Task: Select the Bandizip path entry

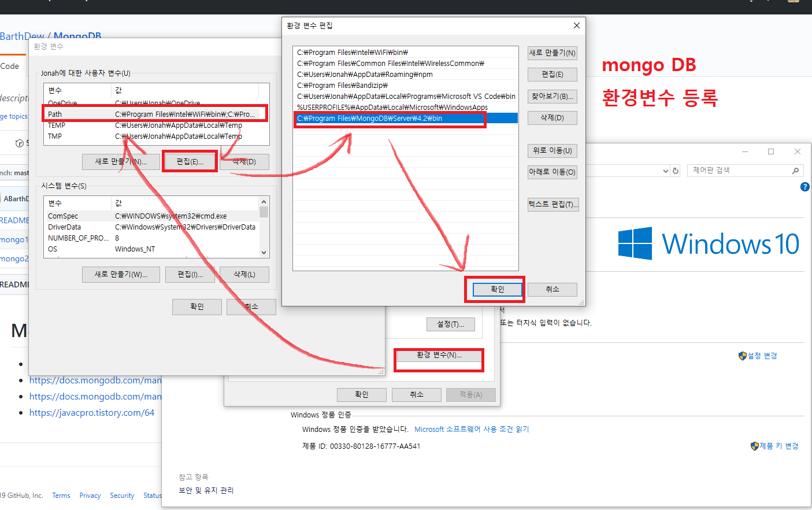Action: pyautogui.click(x=406, y=85)
